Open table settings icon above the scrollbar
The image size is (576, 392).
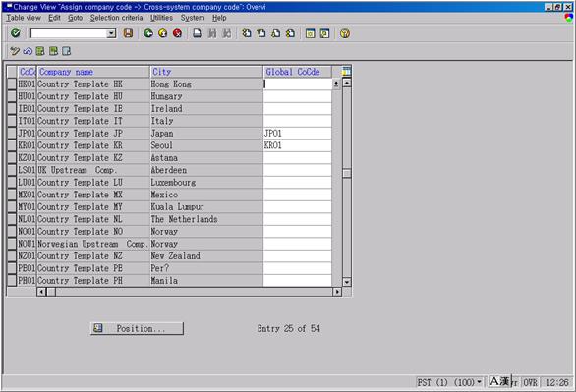[346, 71]
